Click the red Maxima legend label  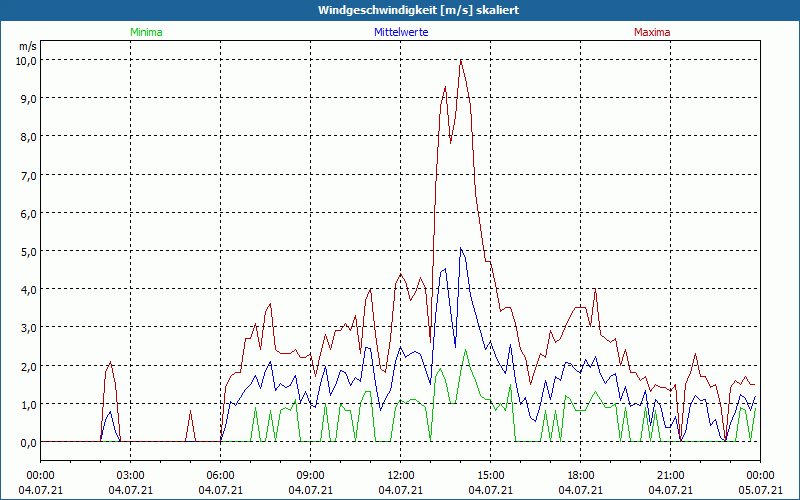[x=652, y=32]
